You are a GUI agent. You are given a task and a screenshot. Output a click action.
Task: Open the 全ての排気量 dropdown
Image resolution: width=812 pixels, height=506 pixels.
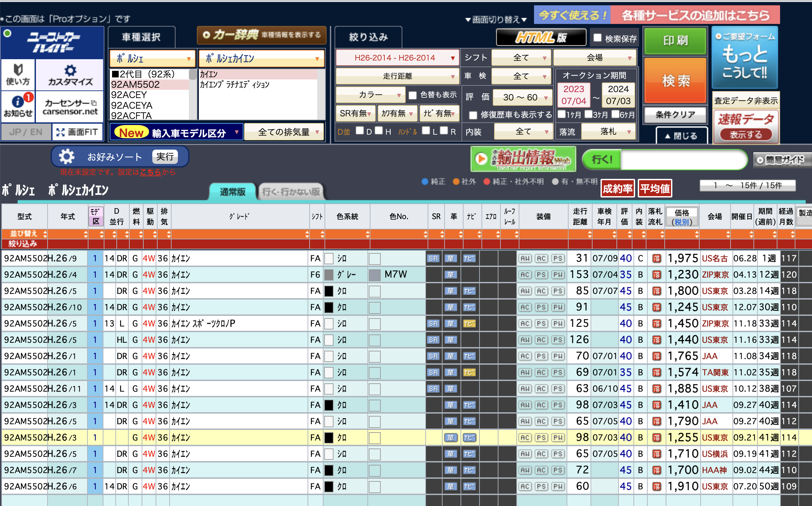coord(284,132)
